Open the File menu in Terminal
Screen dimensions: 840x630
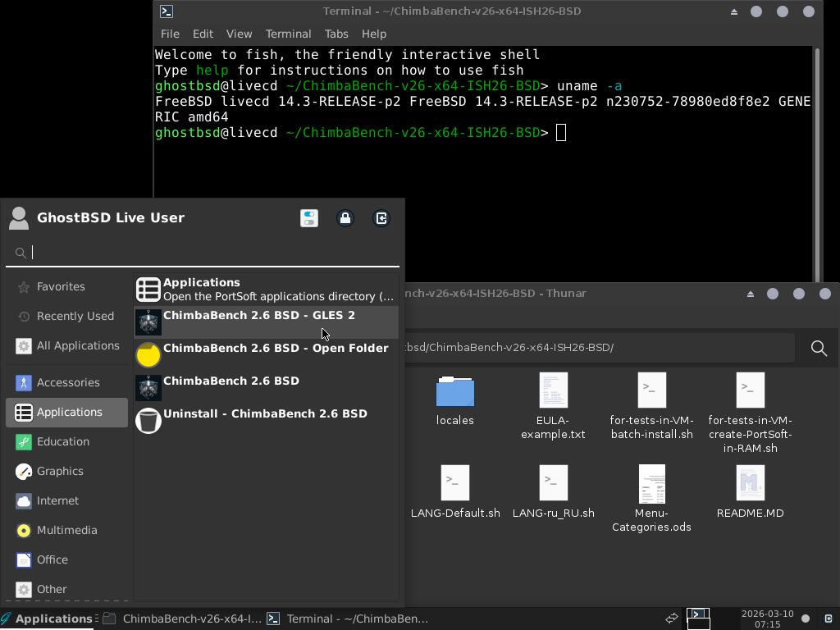click(x=170, y=34)
